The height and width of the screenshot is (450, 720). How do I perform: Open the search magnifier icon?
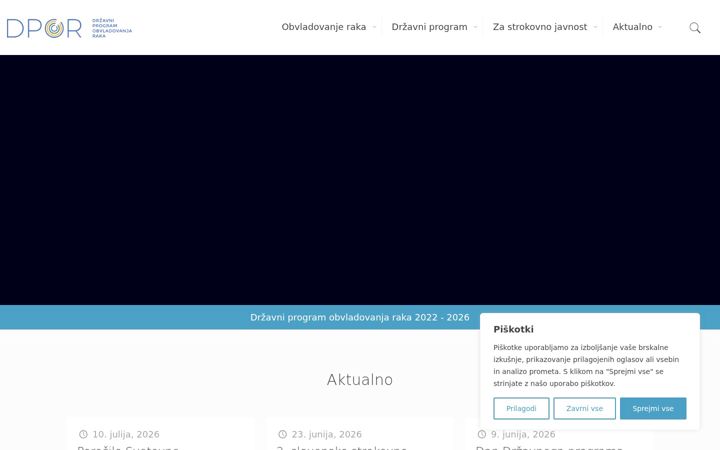[x=695, y=28]
